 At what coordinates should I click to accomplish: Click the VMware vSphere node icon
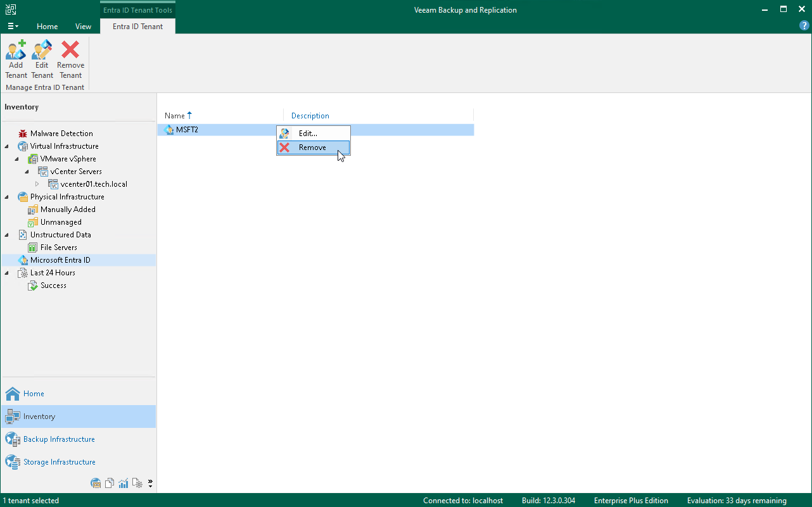[33, 159]
